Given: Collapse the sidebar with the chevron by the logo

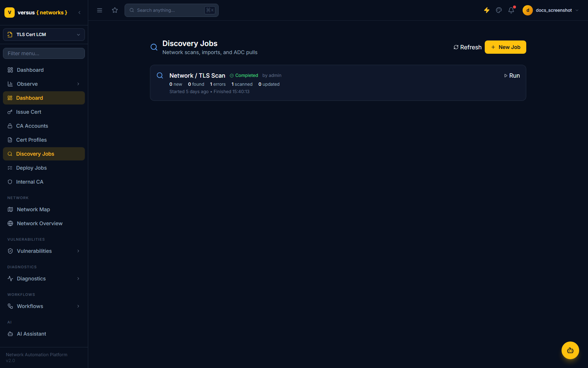Looking at the screenshot, I should click(79, 13).
